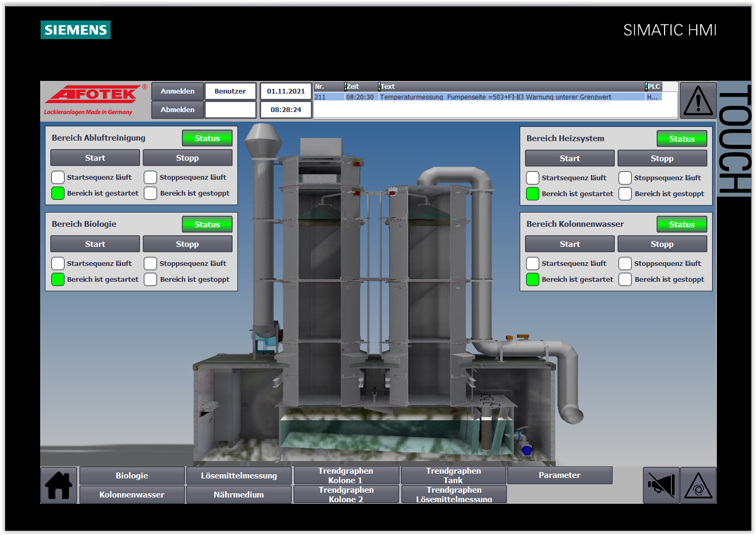The image size is (756, 535).
Task: Toggle Abluftreinigung 'Bereich ist gestartet' indicator
Action: 58,193
